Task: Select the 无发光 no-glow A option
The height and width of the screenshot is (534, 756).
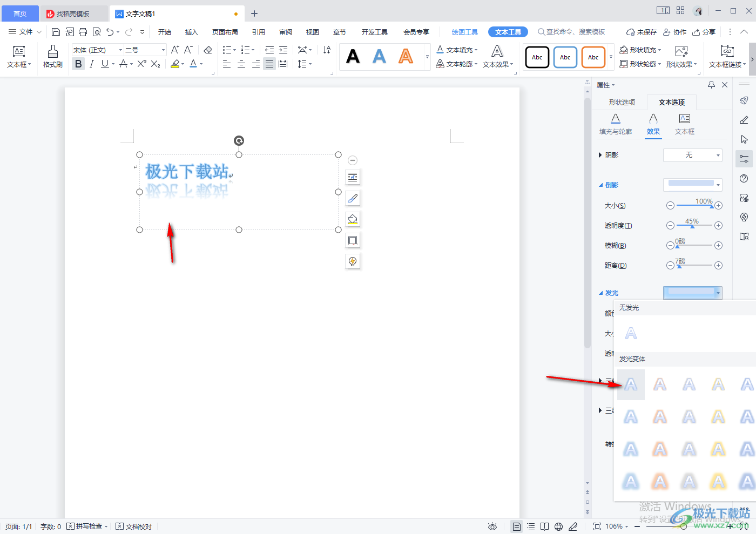Action: (631, 333)
